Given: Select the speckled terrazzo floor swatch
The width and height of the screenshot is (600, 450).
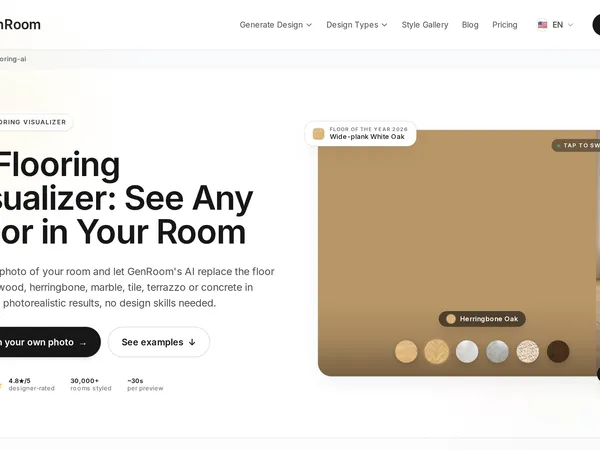Looking at the screenshot, I should [528, 351].
